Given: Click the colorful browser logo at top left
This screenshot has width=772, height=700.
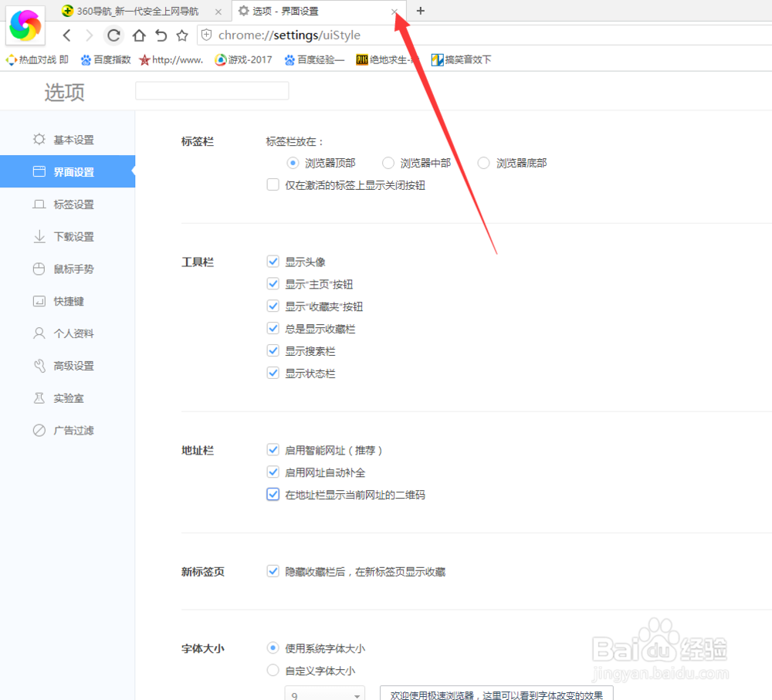Looking at the screenshot, I should (x=25, y=25).
